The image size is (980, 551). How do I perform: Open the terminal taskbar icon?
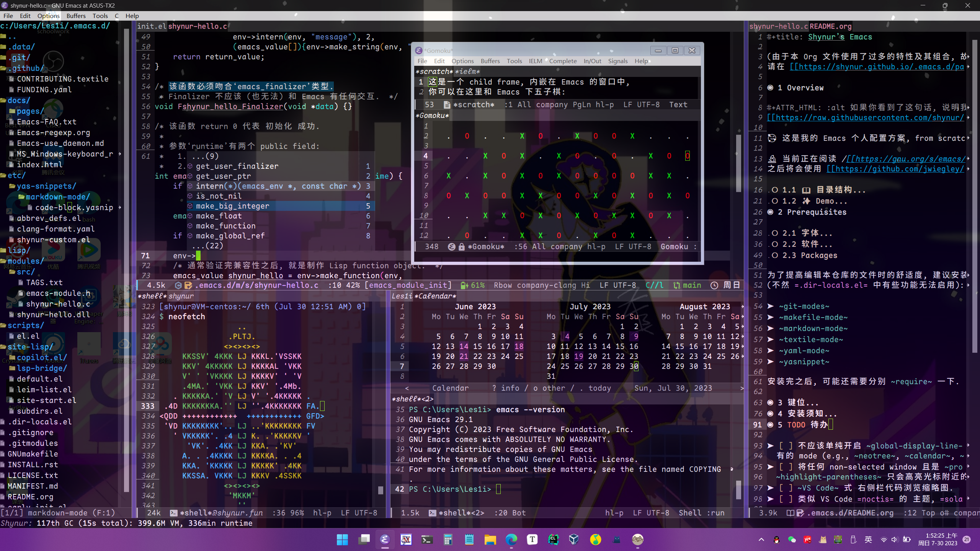[427, 540]
